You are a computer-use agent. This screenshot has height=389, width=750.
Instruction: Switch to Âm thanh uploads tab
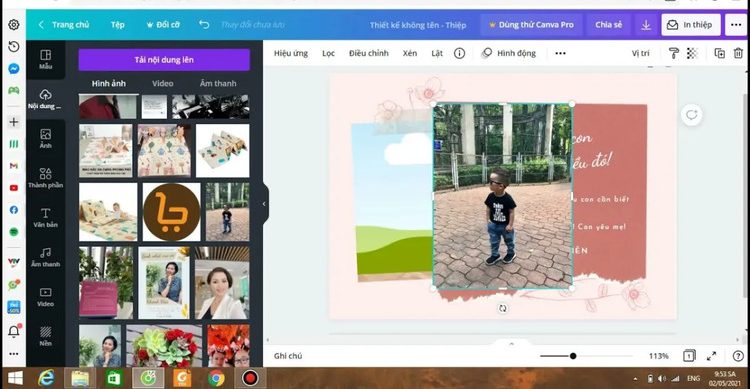(x=218, y=83)
